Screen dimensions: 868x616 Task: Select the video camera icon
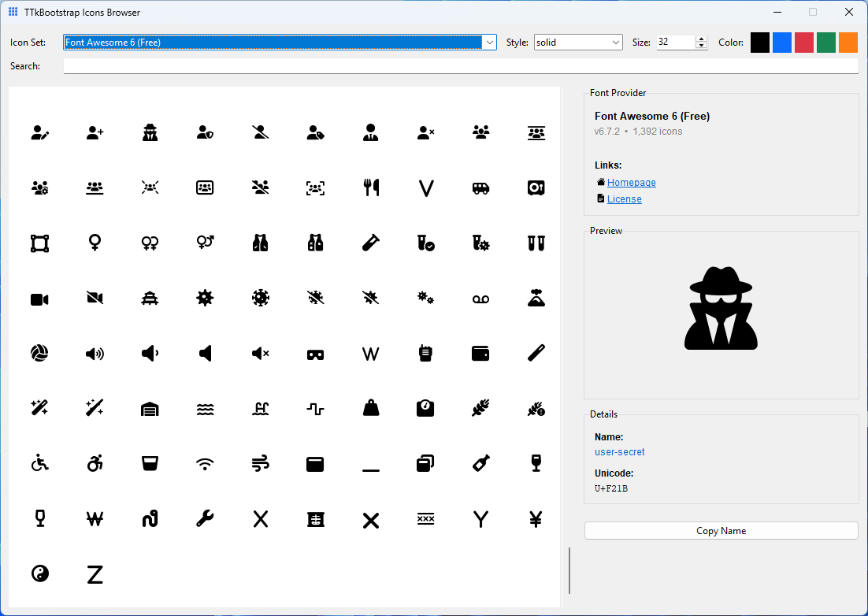coord(39,298)
